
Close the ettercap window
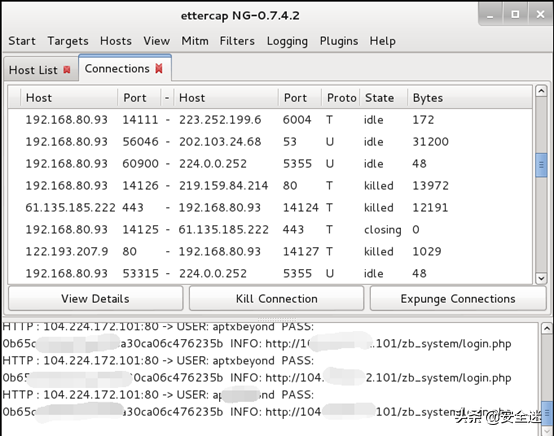tap(540, 14)
